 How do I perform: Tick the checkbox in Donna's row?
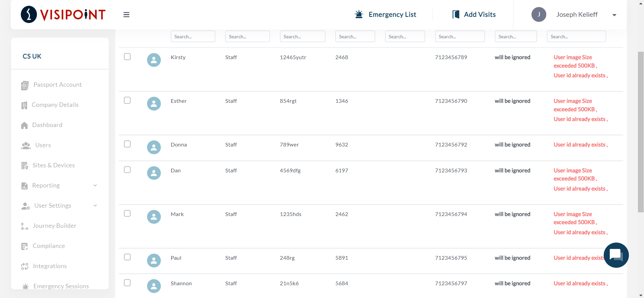tap(127, 144)
